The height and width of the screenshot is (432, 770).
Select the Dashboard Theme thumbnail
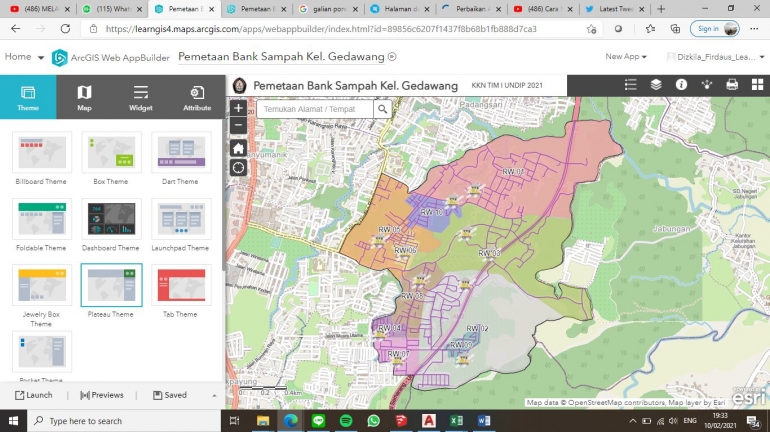[112, 221]
